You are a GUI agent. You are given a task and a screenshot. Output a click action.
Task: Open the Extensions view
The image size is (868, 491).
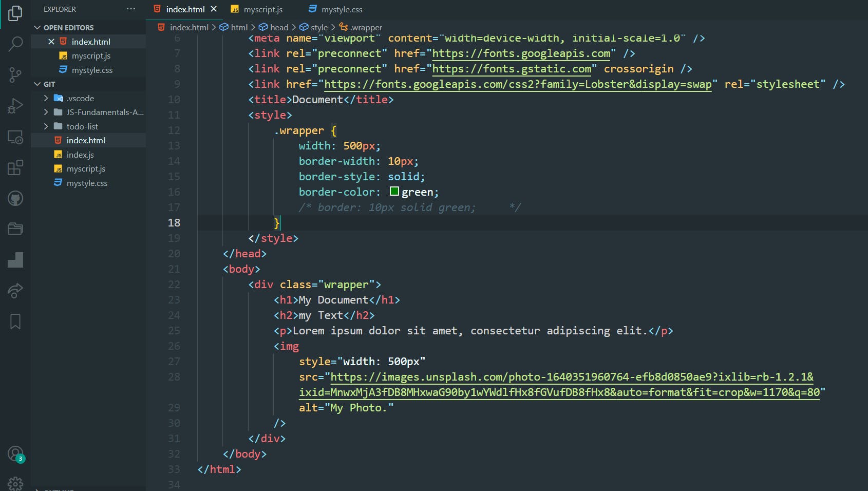click(15, 167)
